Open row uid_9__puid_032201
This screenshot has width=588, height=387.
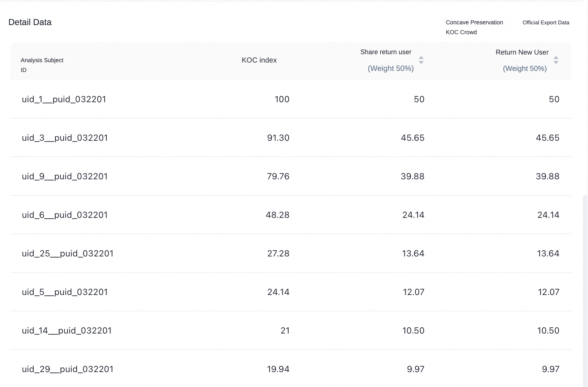291,176
